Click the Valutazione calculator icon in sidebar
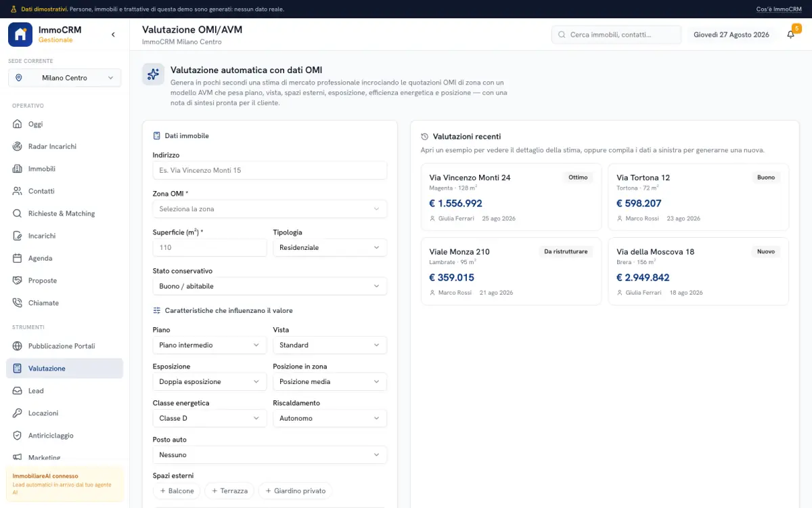Viewport: 812px width, 508px height. coord(18,368)
